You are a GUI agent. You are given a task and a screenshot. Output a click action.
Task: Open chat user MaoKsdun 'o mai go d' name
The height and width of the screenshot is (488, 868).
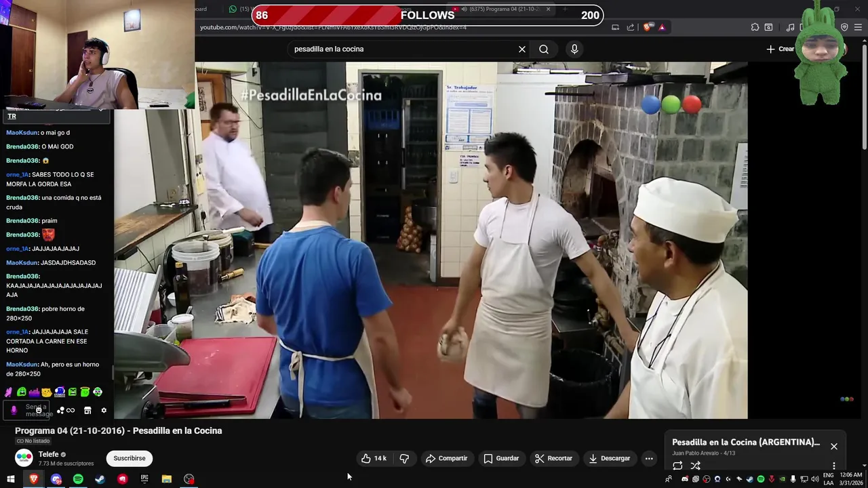pyautogui.click(x=22, y=133)
